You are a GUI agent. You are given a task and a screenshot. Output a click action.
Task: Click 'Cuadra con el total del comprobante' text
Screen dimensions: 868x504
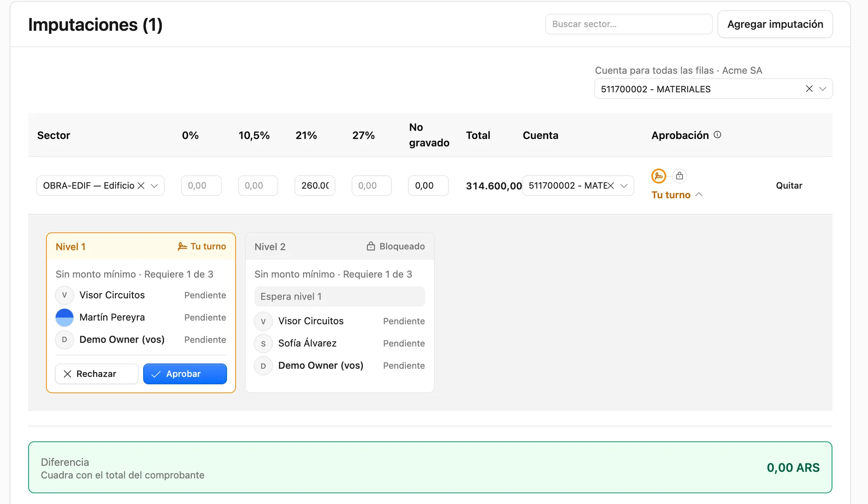[122, 475]
